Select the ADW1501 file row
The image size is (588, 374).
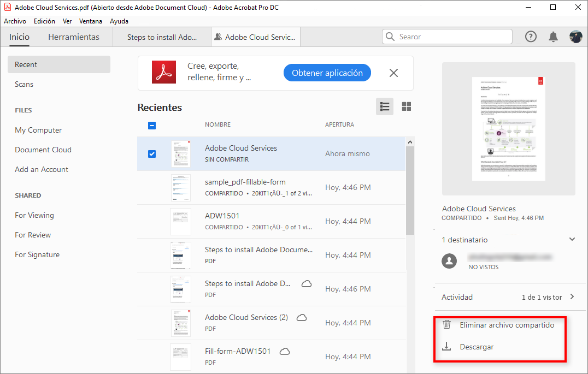272,221
